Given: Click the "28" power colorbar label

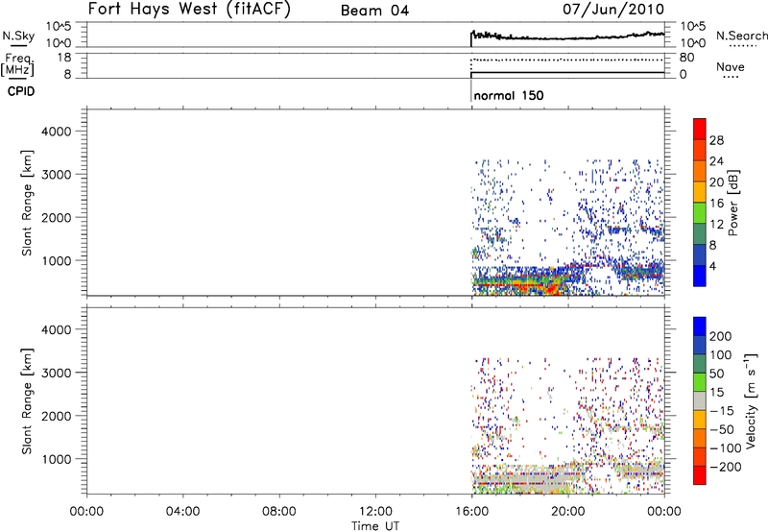Looking at the screenshot, I should 716,140.
